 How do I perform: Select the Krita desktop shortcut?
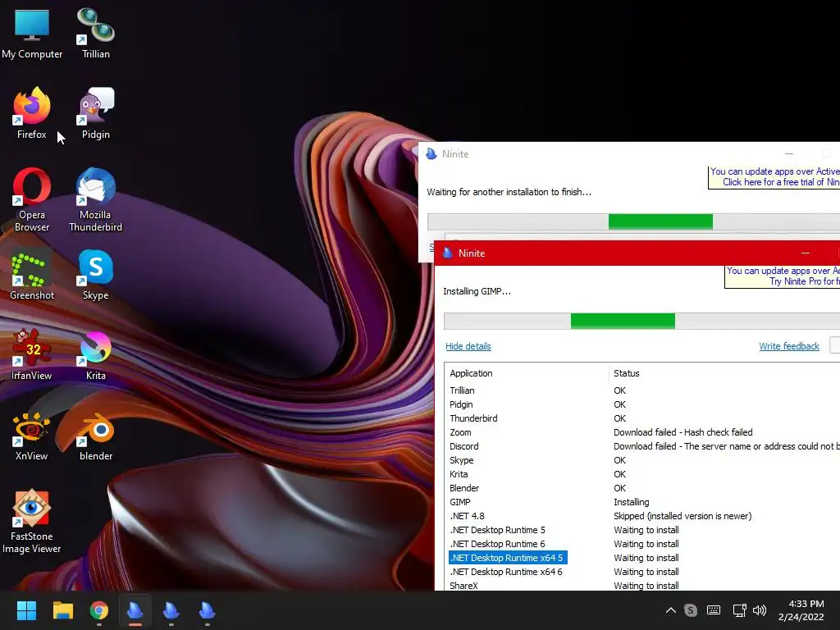96,354
